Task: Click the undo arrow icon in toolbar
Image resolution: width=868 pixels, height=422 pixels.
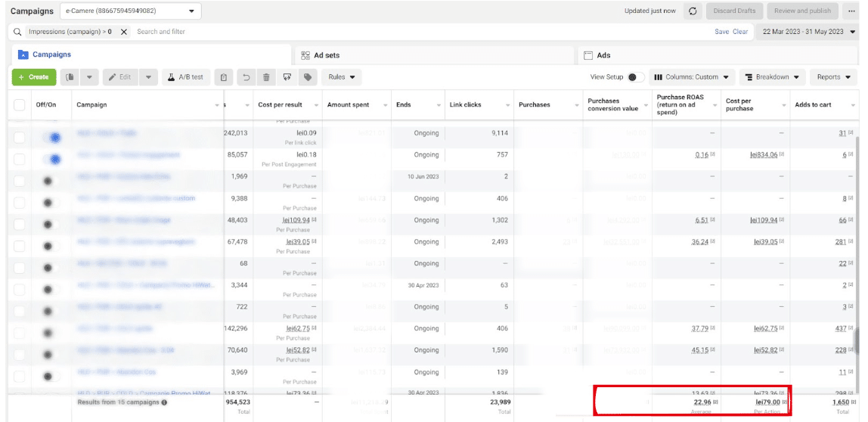Action: [x=246, y=77]
